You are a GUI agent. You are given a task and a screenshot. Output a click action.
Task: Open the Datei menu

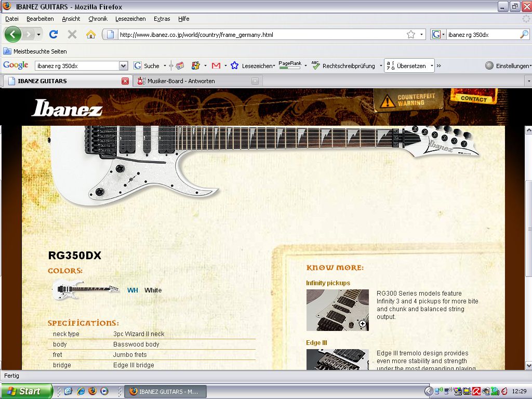coord(12,19)
